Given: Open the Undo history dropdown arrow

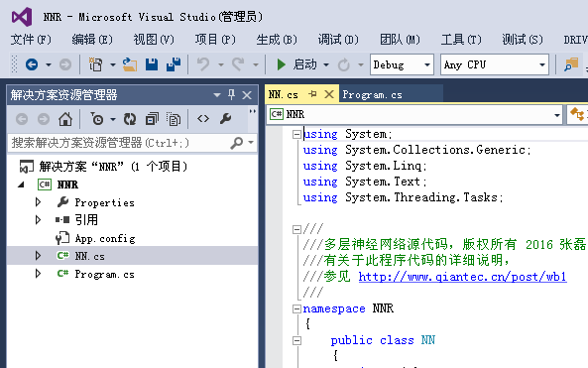Looking at the screenshot, I should coord(221,64).
